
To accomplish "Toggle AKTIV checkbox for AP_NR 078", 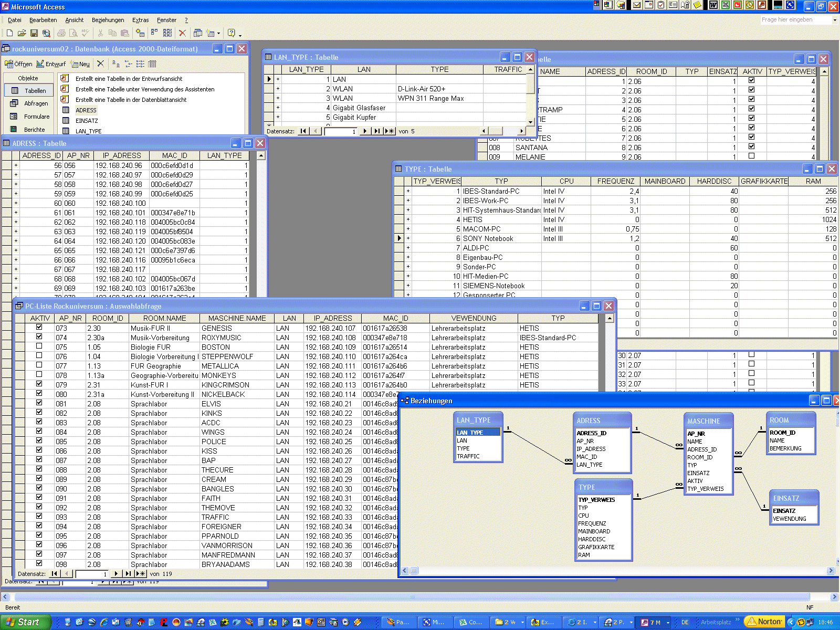I will (39, 374).
